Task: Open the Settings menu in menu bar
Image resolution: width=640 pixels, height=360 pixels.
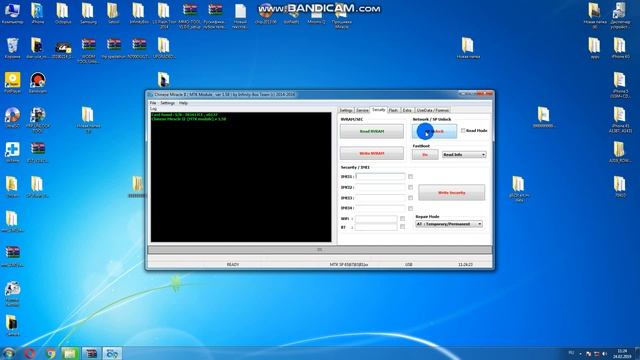Action: [167, 103]
